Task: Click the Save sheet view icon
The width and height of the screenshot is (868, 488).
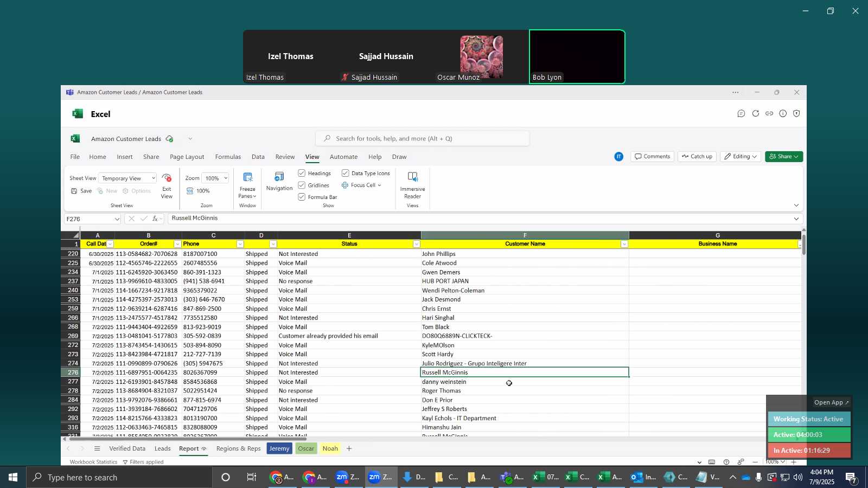Action: pos(74,191)
